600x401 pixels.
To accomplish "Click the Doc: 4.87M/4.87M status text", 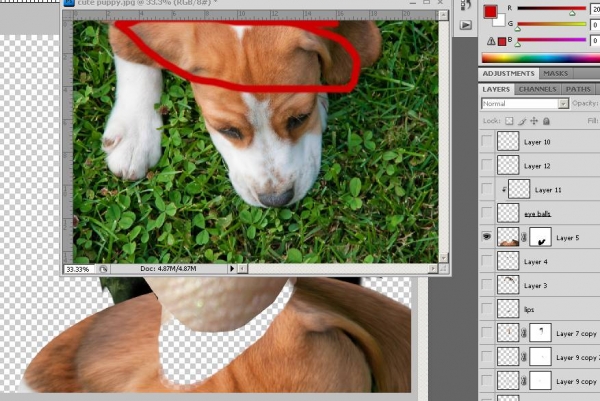I will point(168,269).
